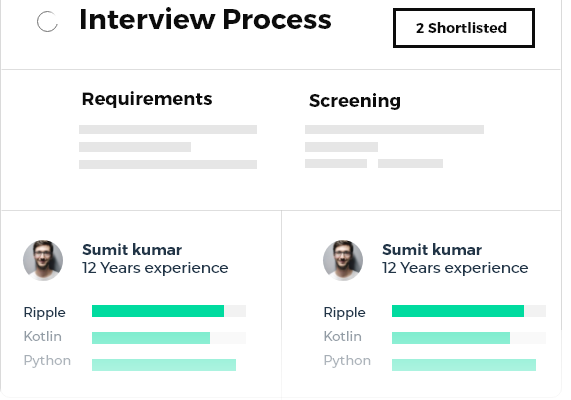The width and height of the screenshot is (571, 400).
Task: Click first placeholder line under Screening
Action: coord(394,129)
